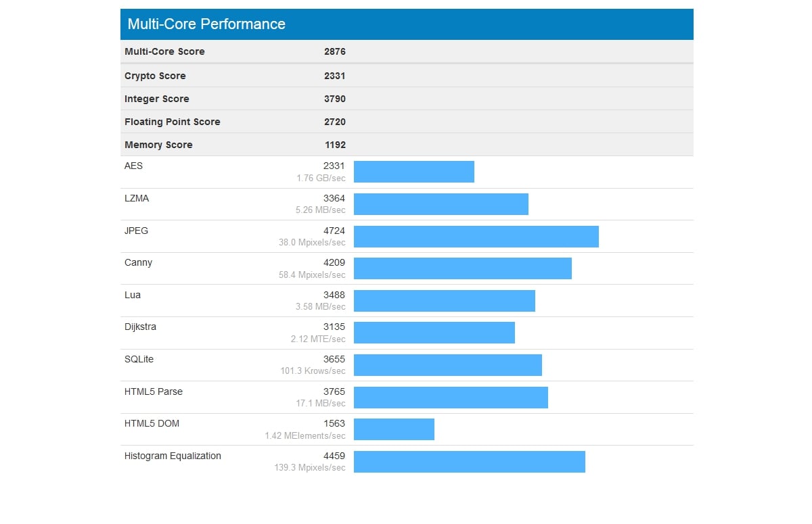812x524 pixels.
Task: Select the Integer Score label
Action: pos(156,99)
